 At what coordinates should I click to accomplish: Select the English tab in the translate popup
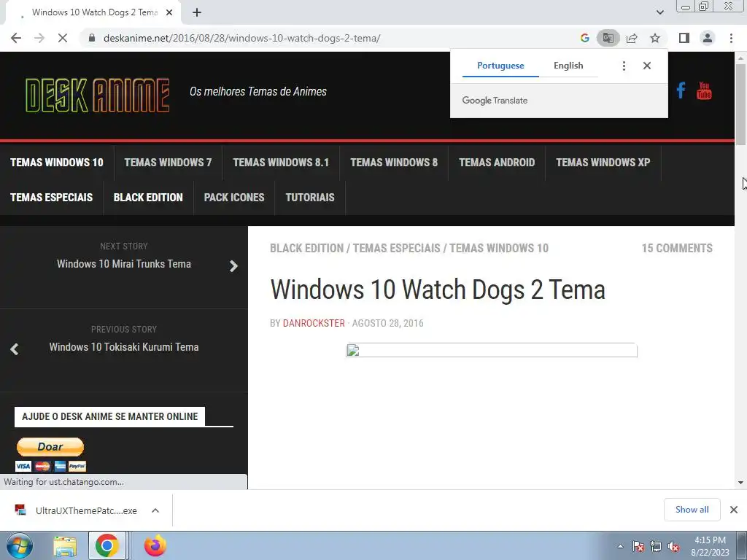click(x=568, y=66)
